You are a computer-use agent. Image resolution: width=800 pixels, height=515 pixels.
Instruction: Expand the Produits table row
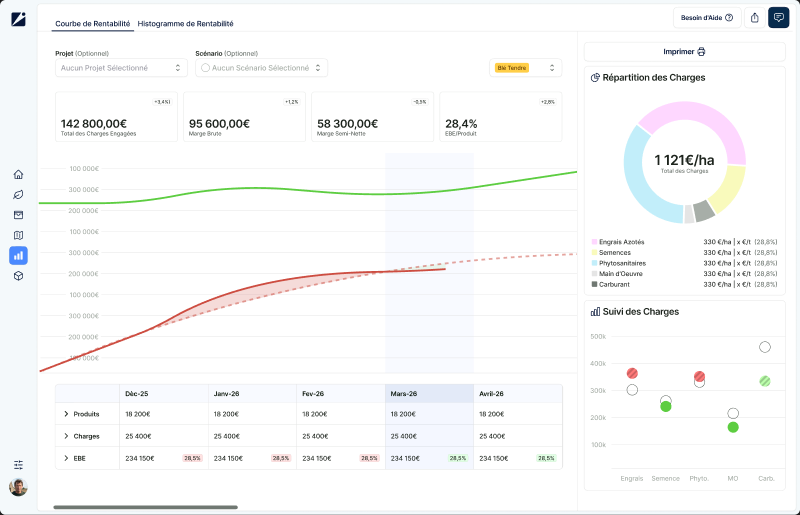pos(66,414)
